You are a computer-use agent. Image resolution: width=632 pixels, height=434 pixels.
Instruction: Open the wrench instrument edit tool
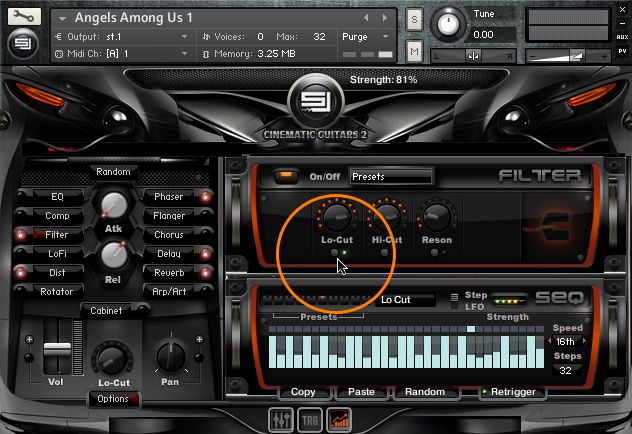[x=24, y=17]
